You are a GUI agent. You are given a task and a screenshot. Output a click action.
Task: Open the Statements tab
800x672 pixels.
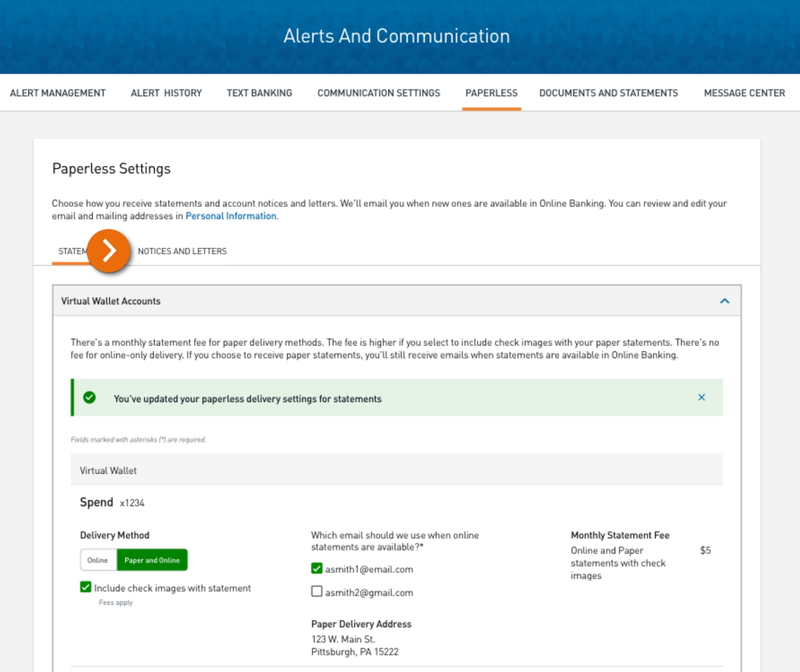(73, 251)
